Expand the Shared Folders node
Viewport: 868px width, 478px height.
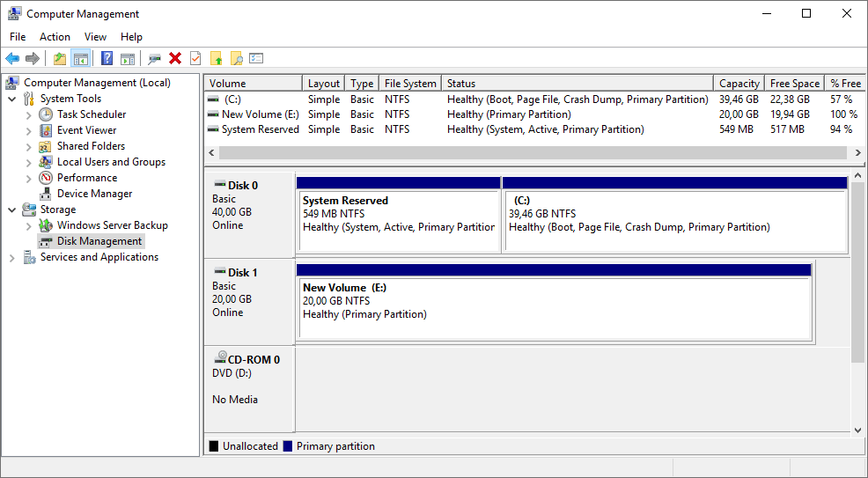click(29, 147)
